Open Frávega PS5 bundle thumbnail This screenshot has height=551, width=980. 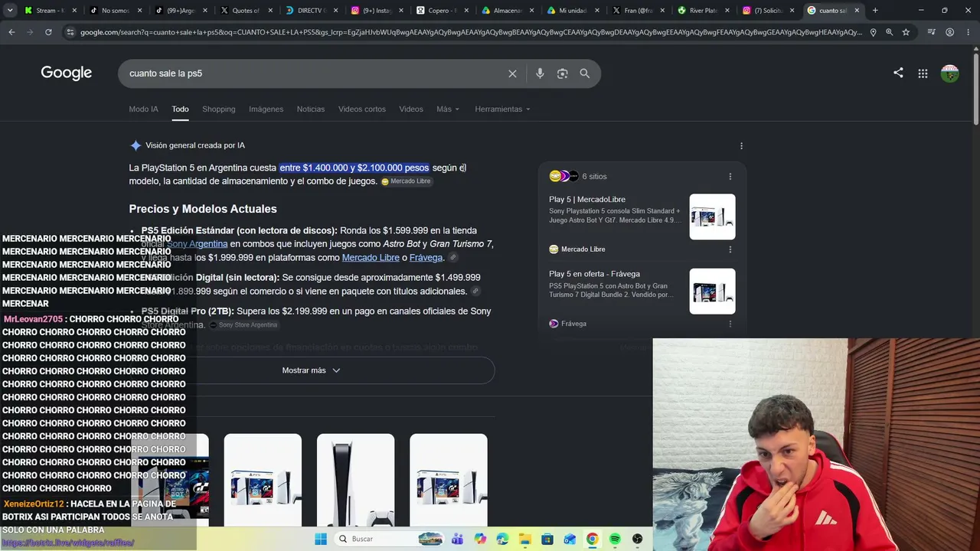(x=712, y=291)
